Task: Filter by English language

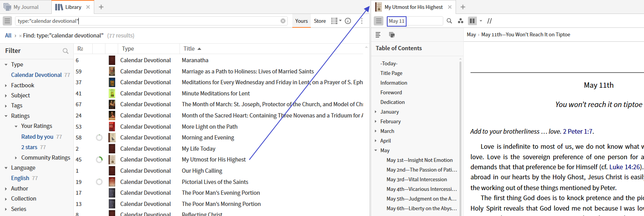Action: 20,178
